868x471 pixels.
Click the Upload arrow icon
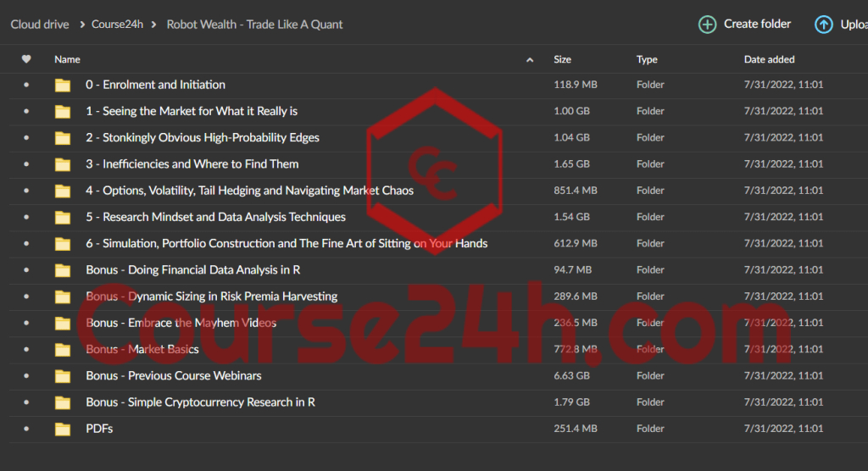(823, 25)
